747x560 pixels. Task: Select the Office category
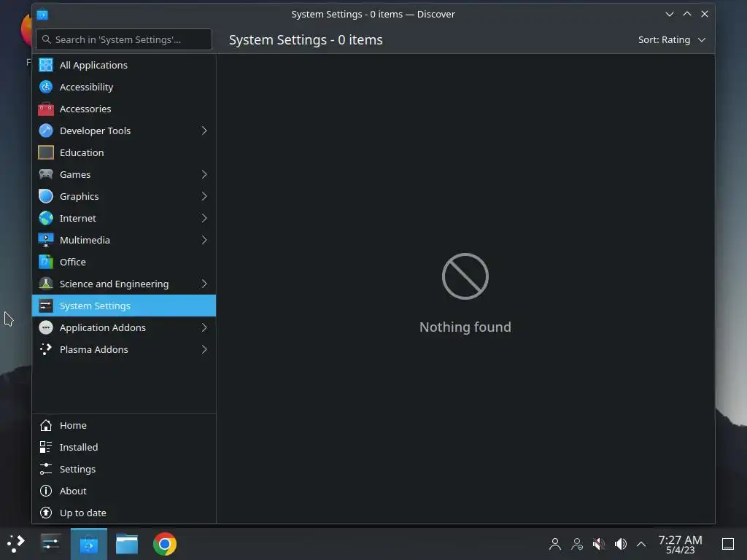124,262
